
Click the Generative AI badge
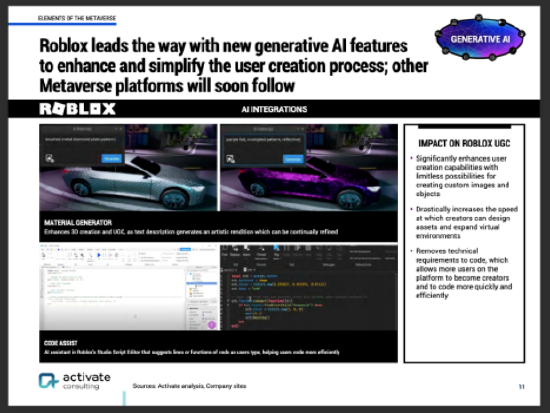[479, 38]
